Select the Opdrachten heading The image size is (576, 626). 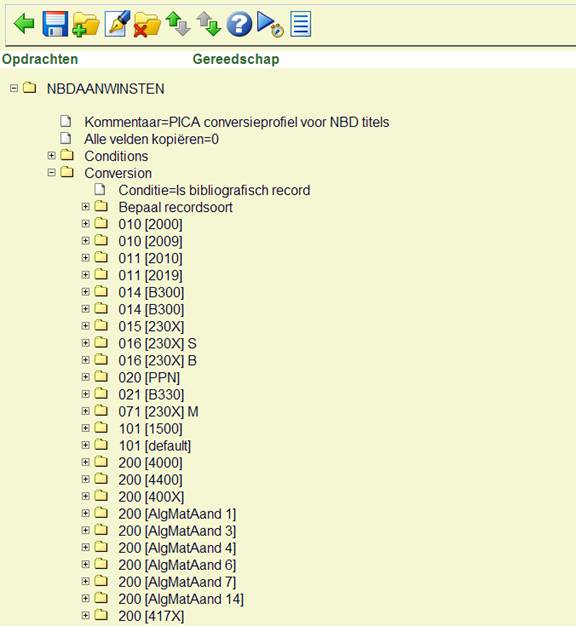pyautogui.click(x=40, y=59)
